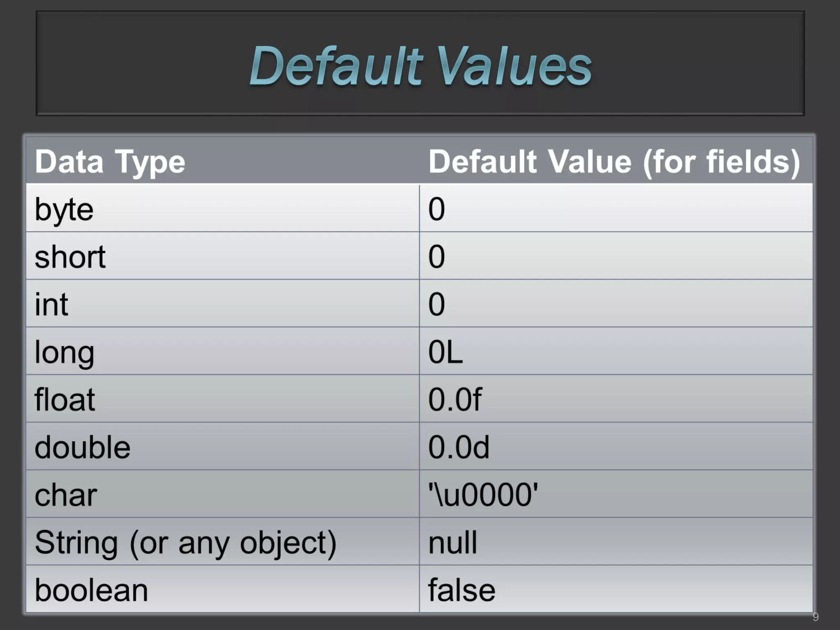This screenshot has height=630, width=840.
Task: Select the '\u0000' default value cell
Action: (483, 495)
